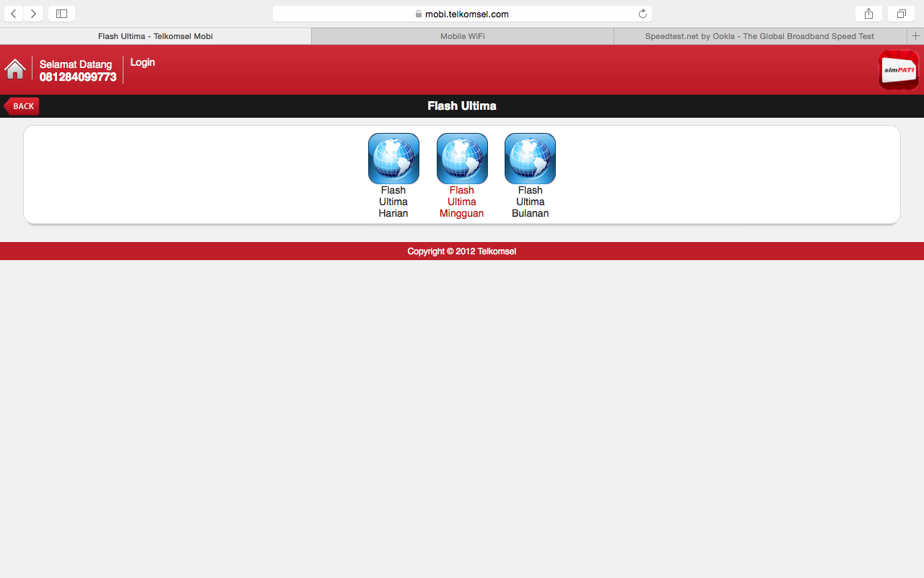
Task: Click the Flash Ultima page title
Action: [462, 106]
